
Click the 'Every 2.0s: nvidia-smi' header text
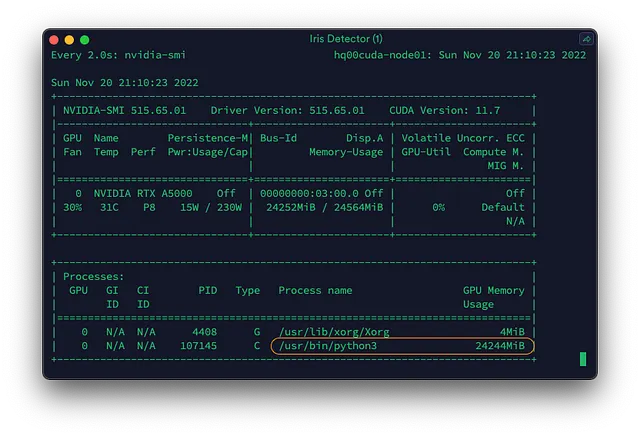pos(118,55)
